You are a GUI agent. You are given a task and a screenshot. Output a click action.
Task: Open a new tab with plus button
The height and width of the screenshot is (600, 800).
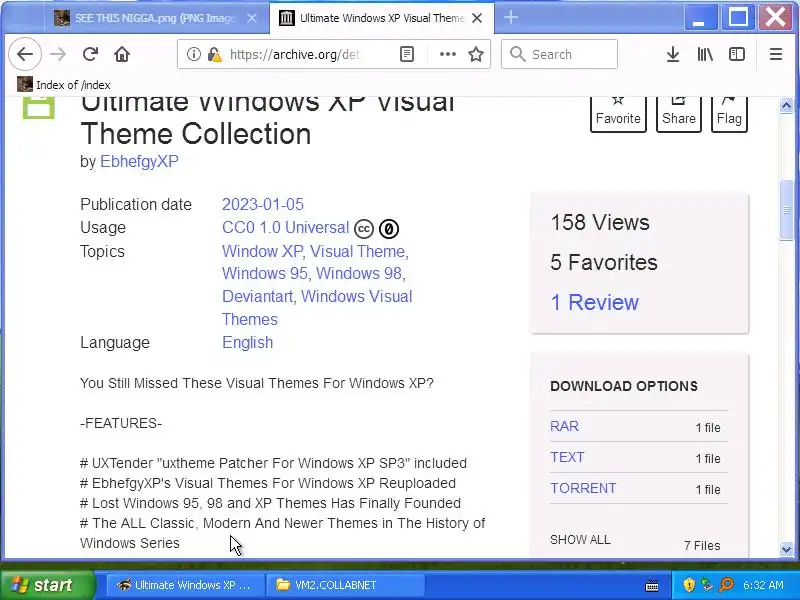tap(511, 18)
